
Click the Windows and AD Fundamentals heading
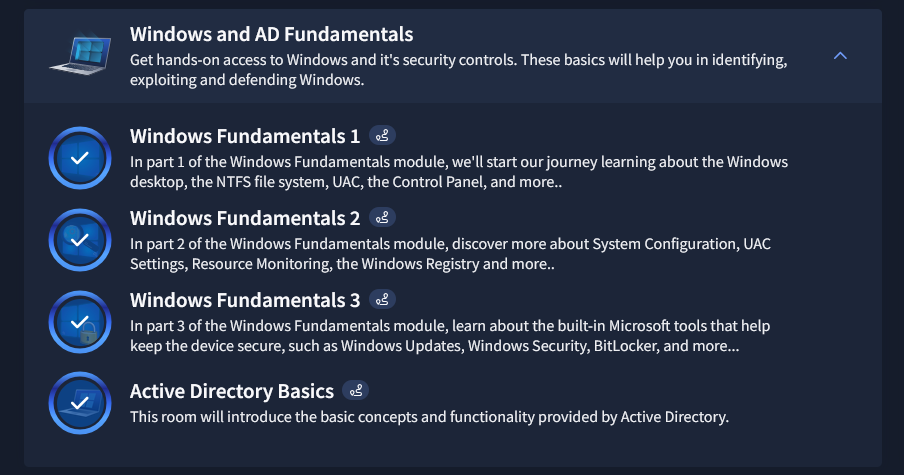coord(271,36)
